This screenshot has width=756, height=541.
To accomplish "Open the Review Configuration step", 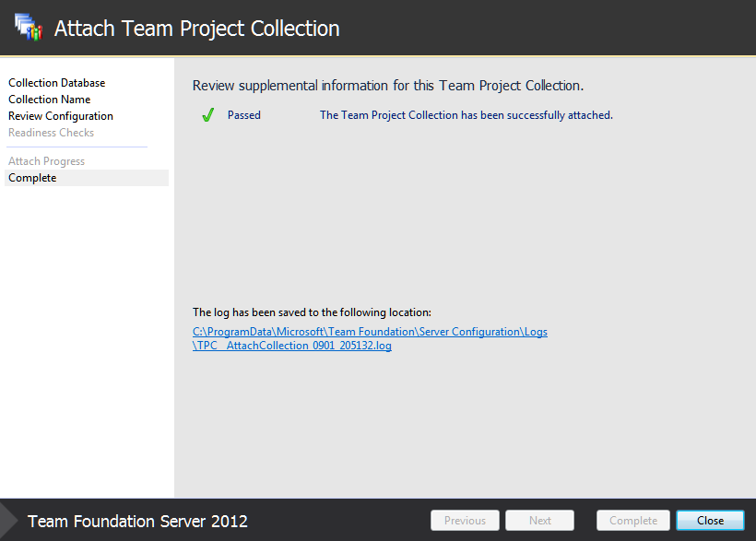I will click(61, 116).
